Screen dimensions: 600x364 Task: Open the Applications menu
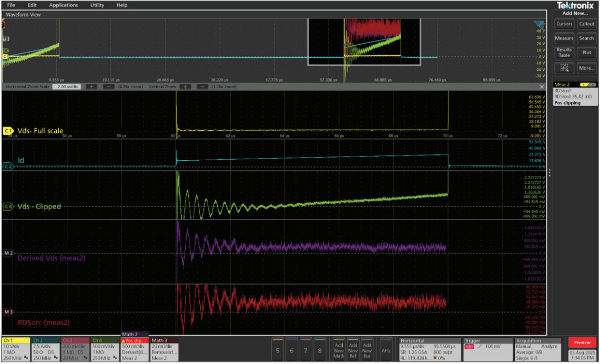[x=63, y=5]
